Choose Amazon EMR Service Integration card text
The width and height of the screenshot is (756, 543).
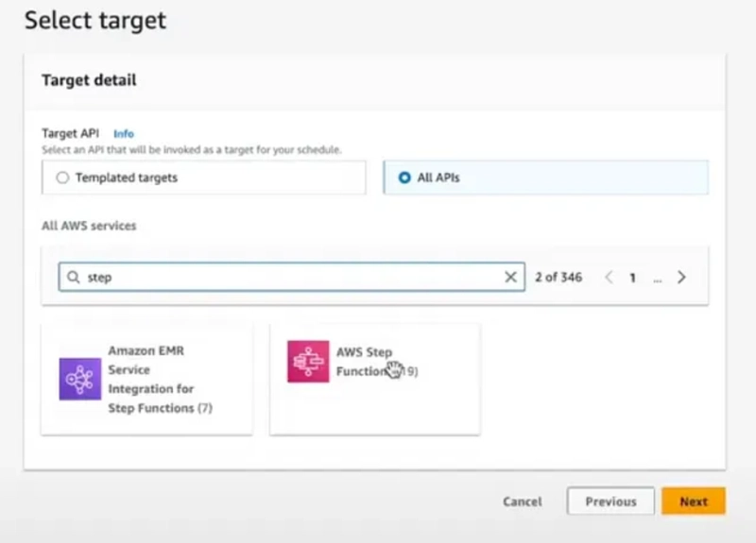(160, 380)
